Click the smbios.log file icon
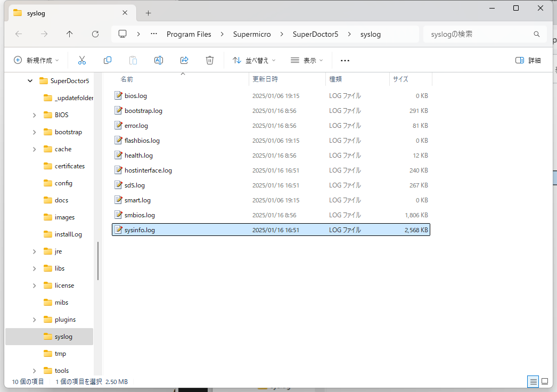 118,215
